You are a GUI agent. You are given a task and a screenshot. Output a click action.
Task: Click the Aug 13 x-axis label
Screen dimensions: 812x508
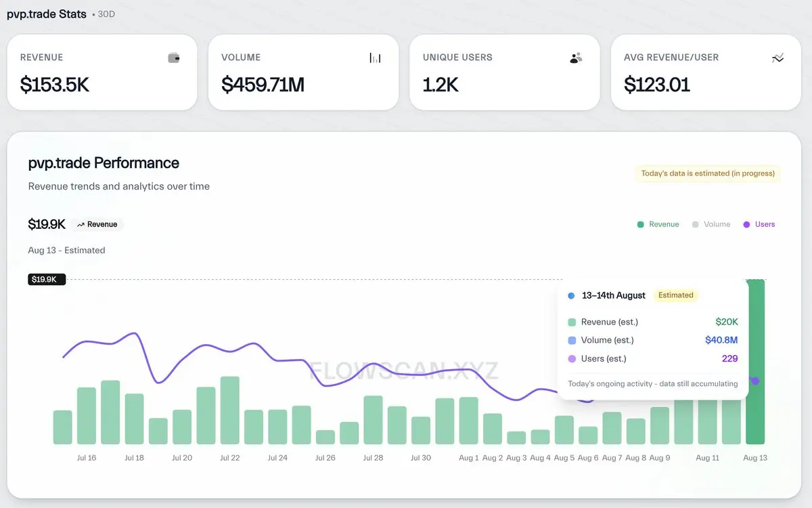tap(755, 458)
